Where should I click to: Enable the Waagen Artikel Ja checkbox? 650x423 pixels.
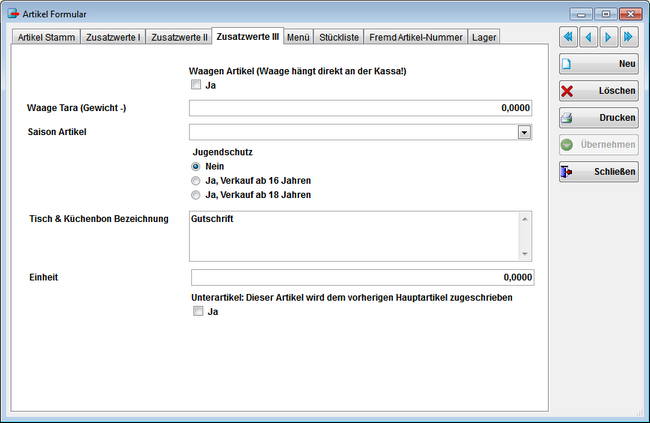196,85
